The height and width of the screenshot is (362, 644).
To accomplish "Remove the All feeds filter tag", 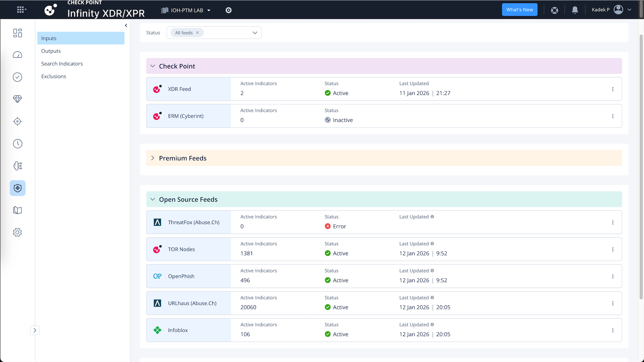I will pyautogui.click(x=198, y=33).
